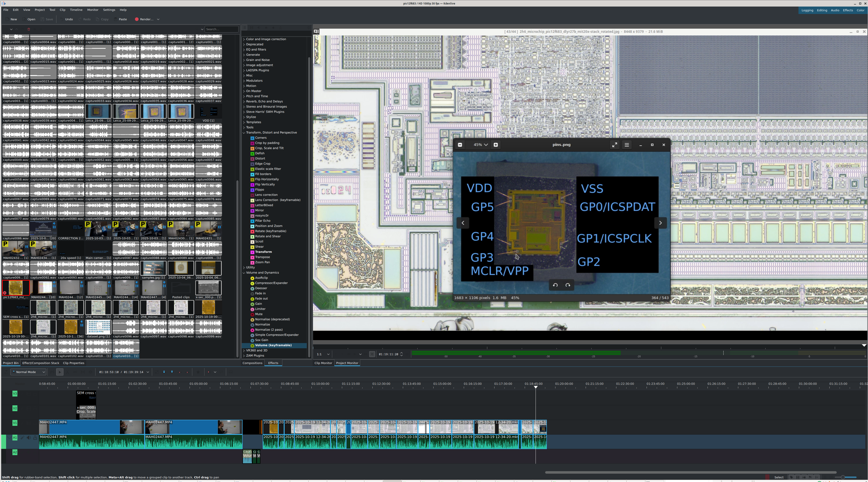The height and width of the screenshot is (482, 868).
Task: Enter fullscreen in the pins.png viewer
Action: click(x=615, y=145)
